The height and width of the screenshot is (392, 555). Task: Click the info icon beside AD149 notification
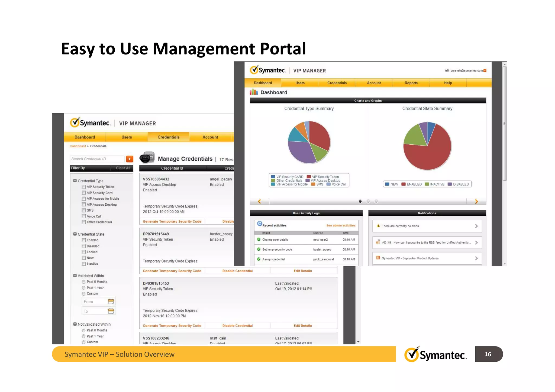(378, 242)
